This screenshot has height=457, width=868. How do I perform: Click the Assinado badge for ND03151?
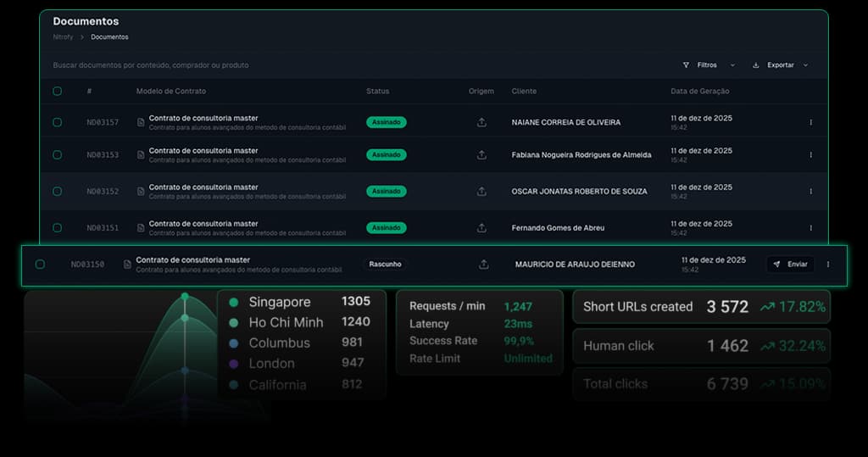pos(387,228)
